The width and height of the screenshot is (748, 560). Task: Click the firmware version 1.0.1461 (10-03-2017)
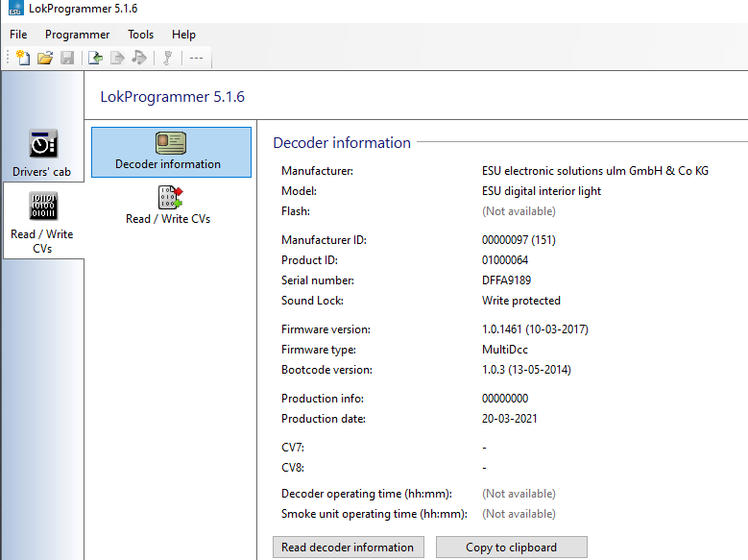pos(535,329)
